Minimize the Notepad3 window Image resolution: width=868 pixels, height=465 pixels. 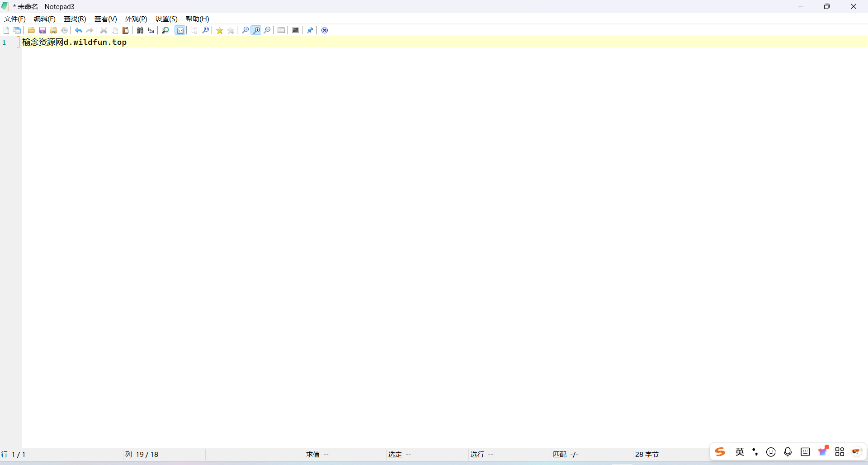click(x=801, y=6)
